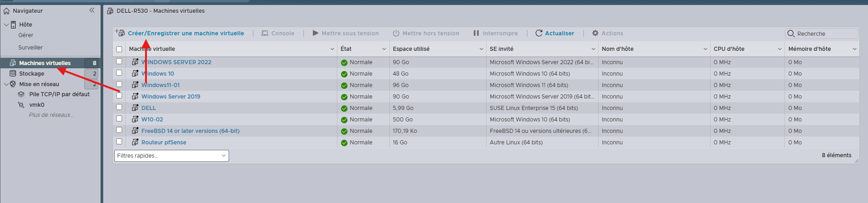Check the W10-02 row checkbox
The image size is (868, 203).
[119, 119]
